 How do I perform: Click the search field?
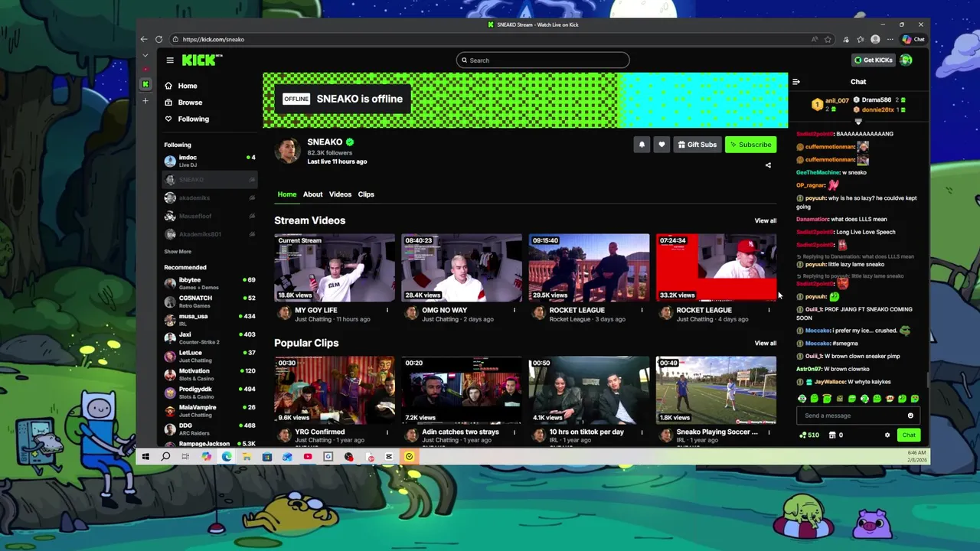[x=543, y=60]
